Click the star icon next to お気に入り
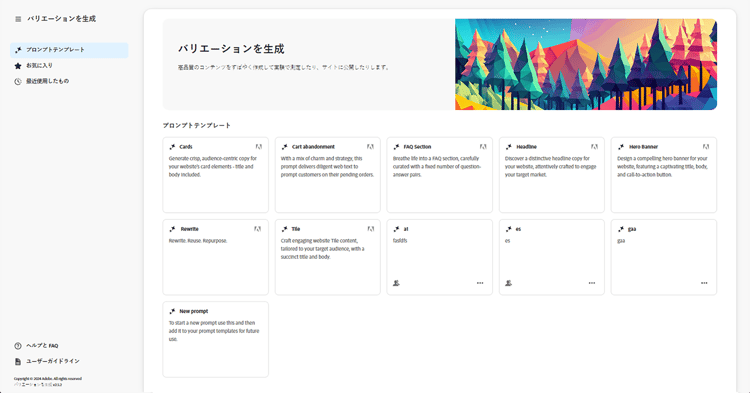 18,66
